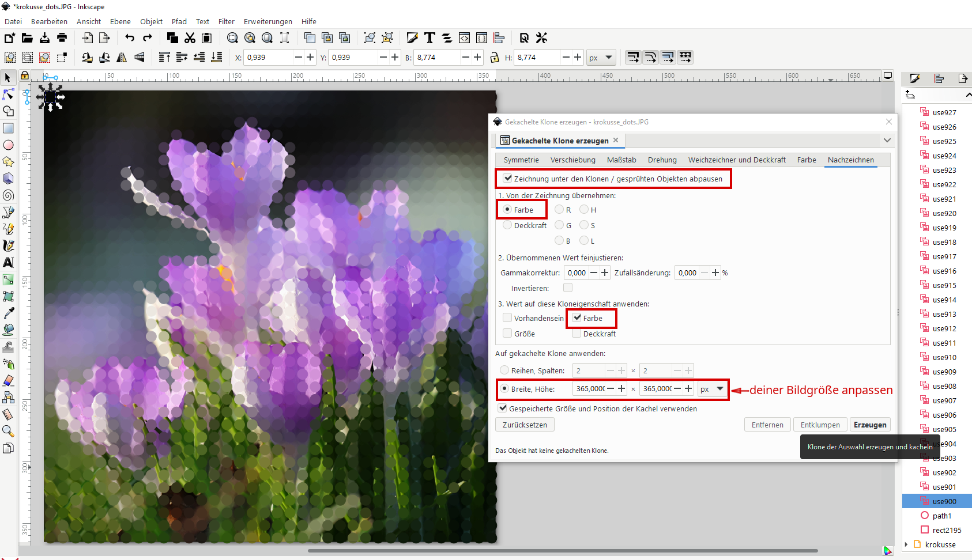Expand the 'krokusse' layer in objects panel
This screenshot has height=560, width=972.
point(906,544)
